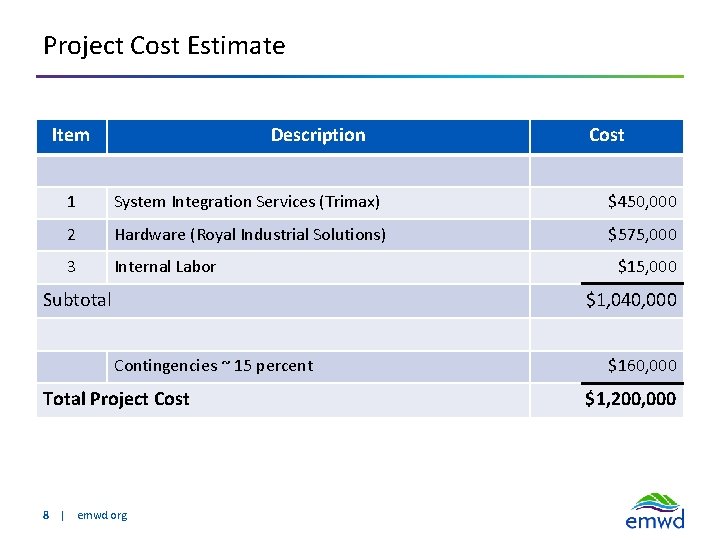Click the emwd logo
Viewport: 720px width, 540px height.
(655, 511)
